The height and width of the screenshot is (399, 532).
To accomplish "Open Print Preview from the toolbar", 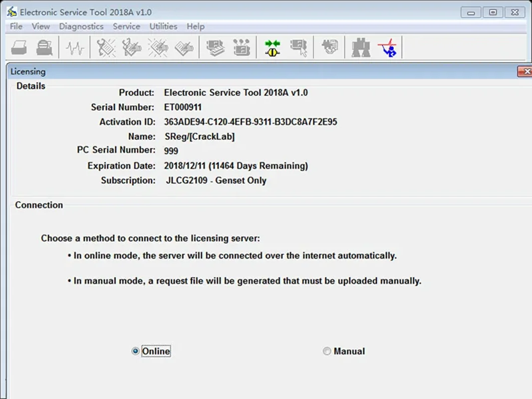I will coord(44,47).
